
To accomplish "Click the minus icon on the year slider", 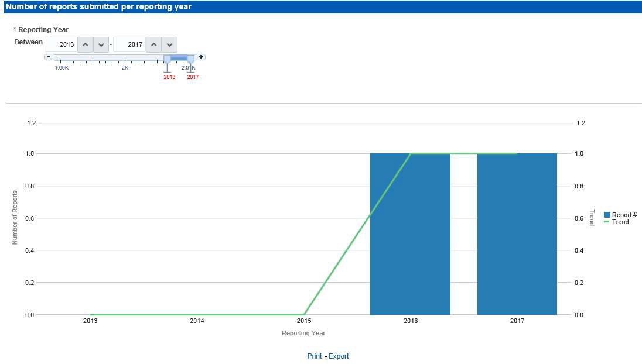I will pyautogui.click(x=49, y=57).
